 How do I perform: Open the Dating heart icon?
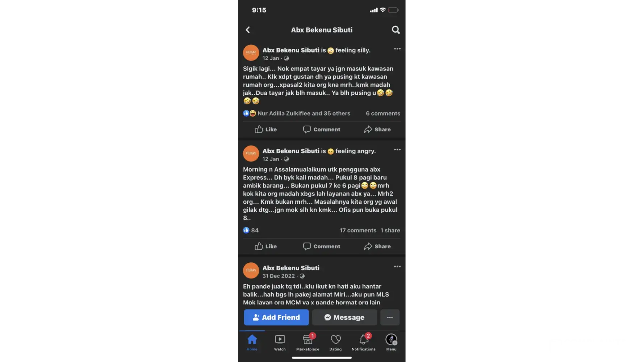coord(335,342)
